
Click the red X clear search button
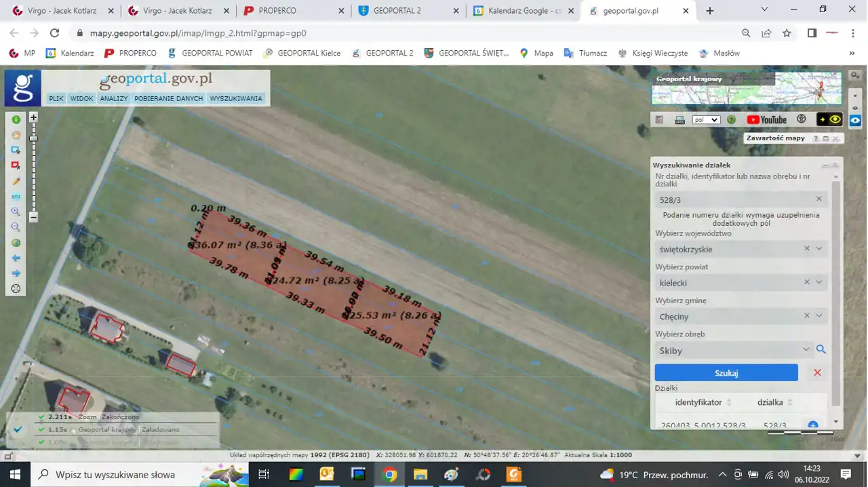coord(817,372)
